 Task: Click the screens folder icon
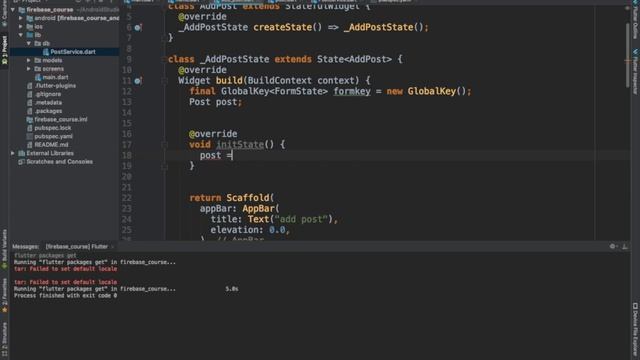38,69
